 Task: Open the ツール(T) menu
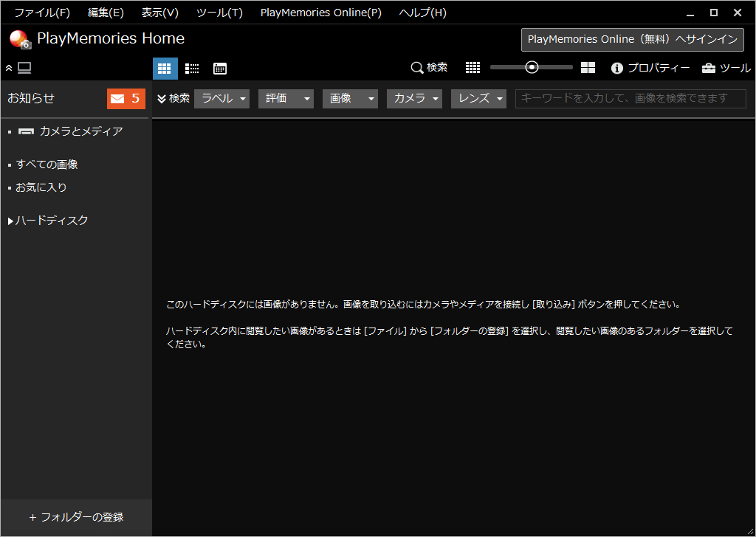219,13
